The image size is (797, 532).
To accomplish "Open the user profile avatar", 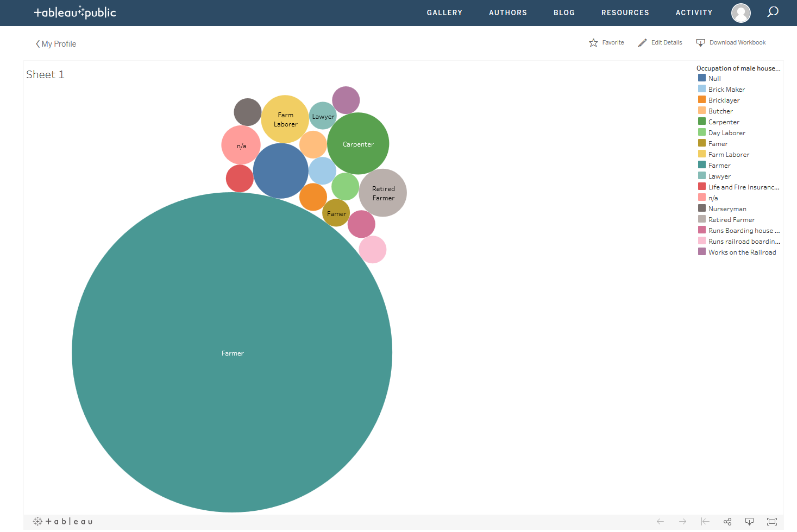I will (740, 12).
